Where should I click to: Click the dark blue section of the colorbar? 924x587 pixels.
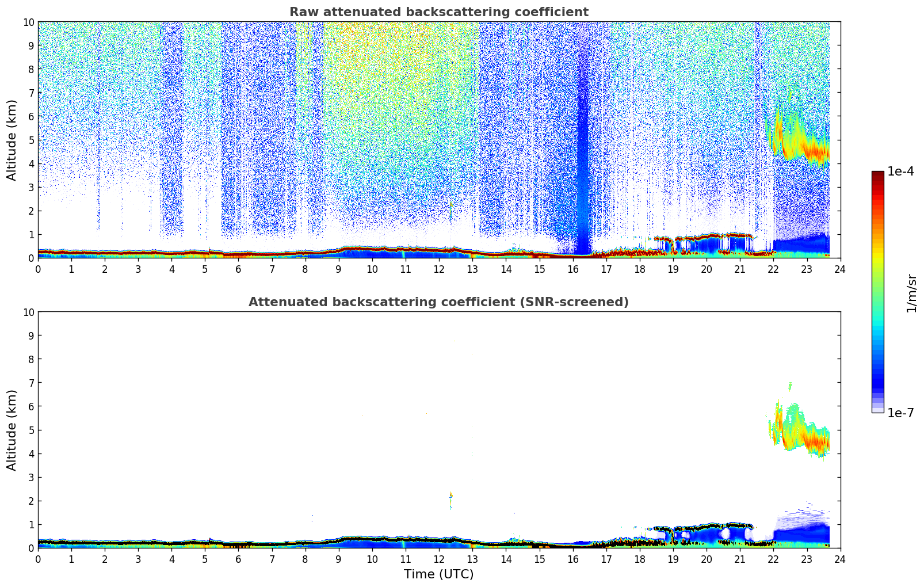coord(877,381)
